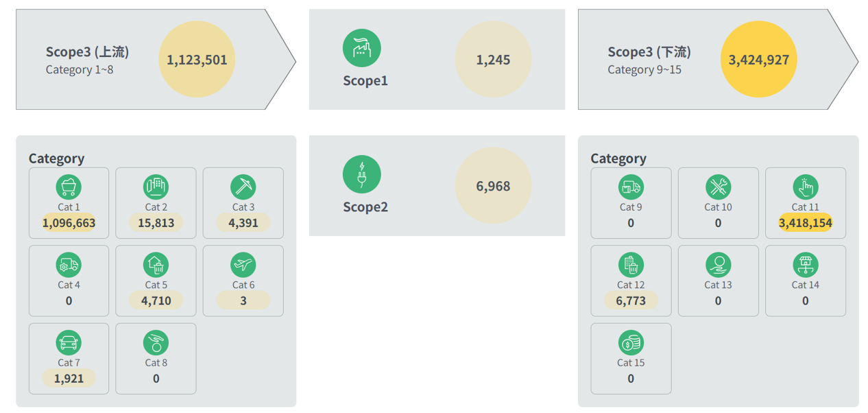Click the Cat 1 value 1,096,663

69,223
